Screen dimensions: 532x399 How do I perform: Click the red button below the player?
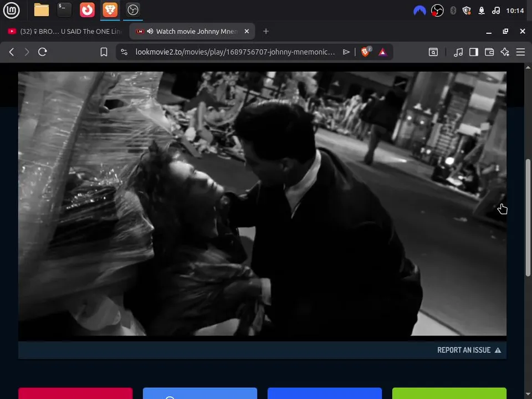click(75, 393)
